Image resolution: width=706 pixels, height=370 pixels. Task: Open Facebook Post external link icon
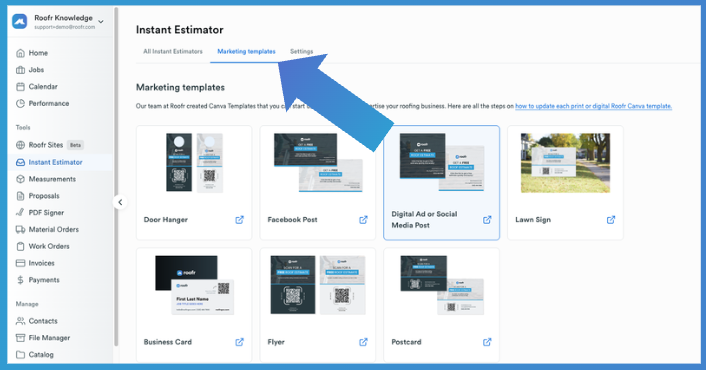point(363,220)
